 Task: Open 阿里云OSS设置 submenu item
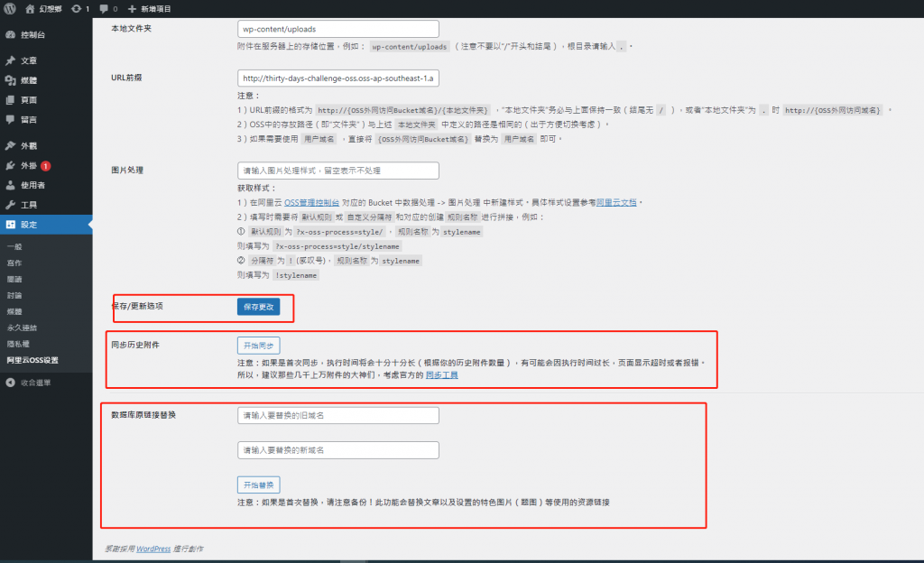[32, 360]
